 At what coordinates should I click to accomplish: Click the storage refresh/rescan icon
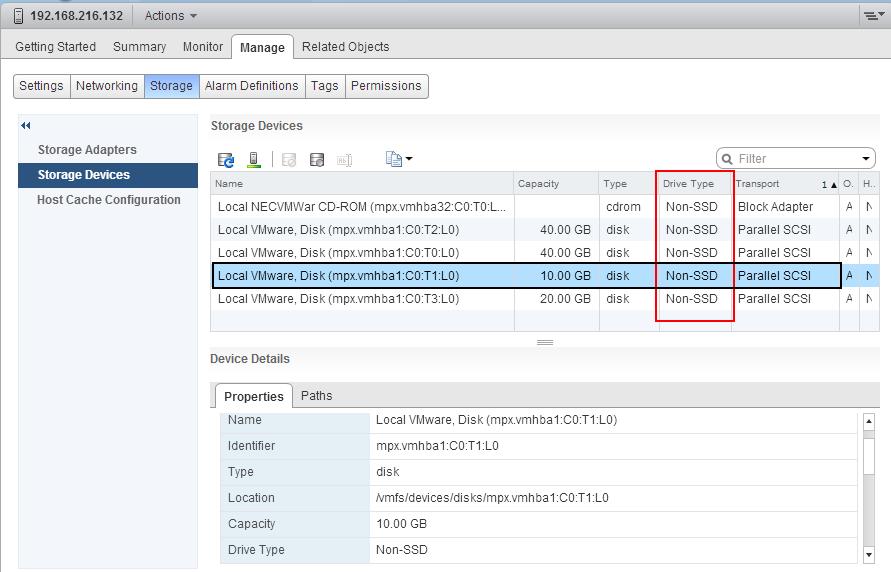tap(226, 160)
